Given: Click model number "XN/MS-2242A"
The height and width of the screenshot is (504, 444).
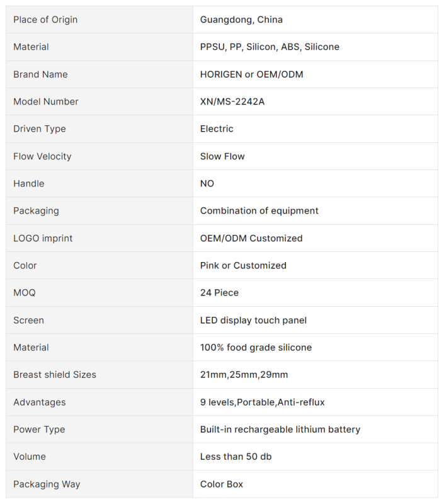Looking at the screenshot, I should 232,101.
